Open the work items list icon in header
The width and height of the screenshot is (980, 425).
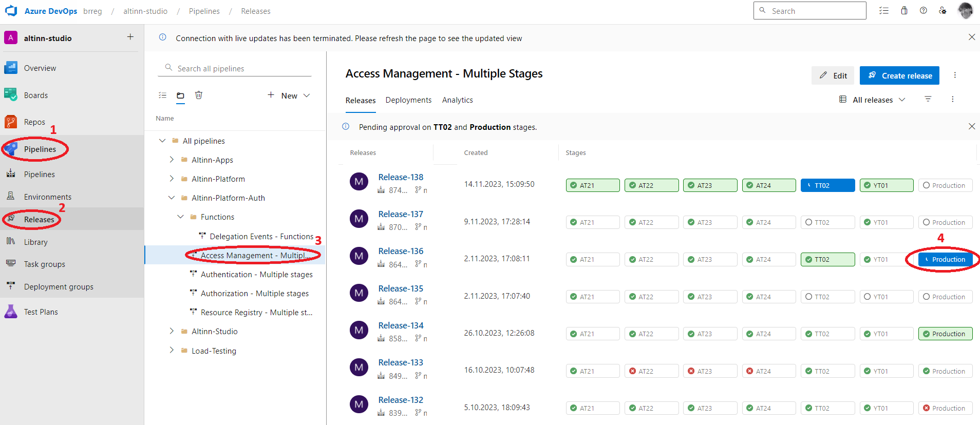[x=884, y=11]
